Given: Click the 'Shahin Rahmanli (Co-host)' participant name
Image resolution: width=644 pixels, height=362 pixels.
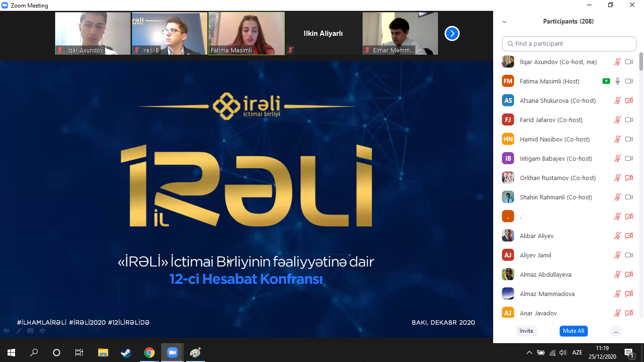Looking at the screenshot, I should [556, 197].
